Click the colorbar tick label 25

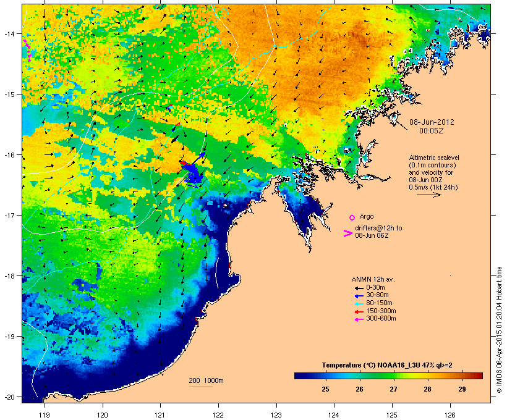click(x=325, y=389)
